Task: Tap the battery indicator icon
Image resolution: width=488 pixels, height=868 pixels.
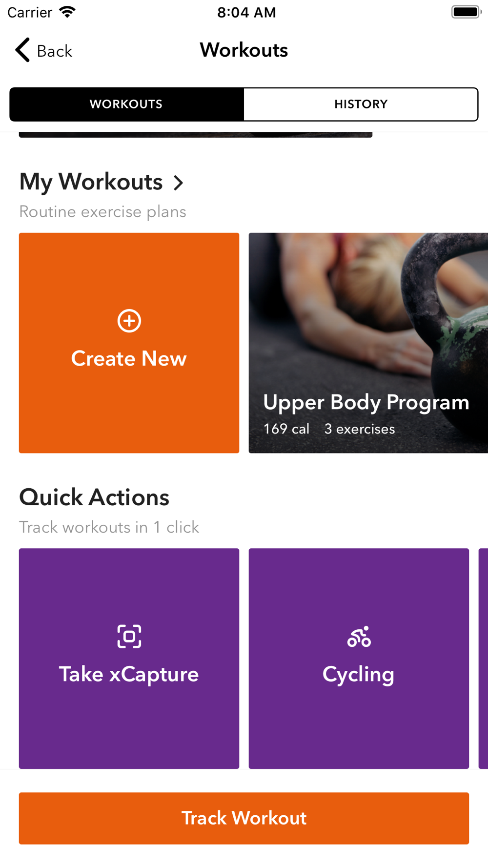Action: pos(466,12)
